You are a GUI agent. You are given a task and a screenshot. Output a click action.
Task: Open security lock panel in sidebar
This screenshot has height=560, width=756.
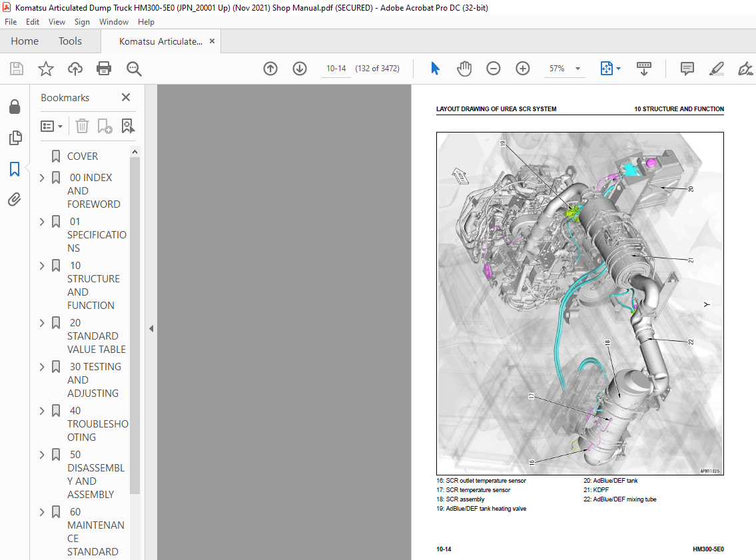[x=15, y=107]
